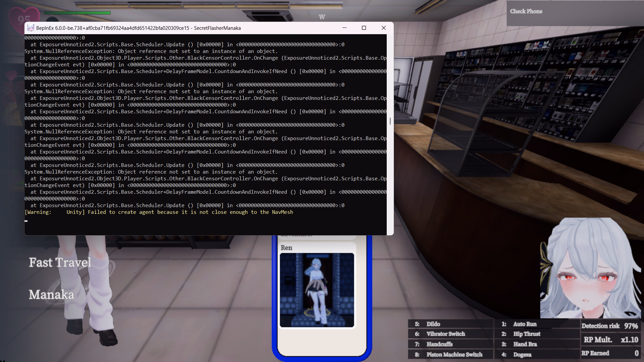
Task: Click the Detection risk indicator
Action: [609, 326]
